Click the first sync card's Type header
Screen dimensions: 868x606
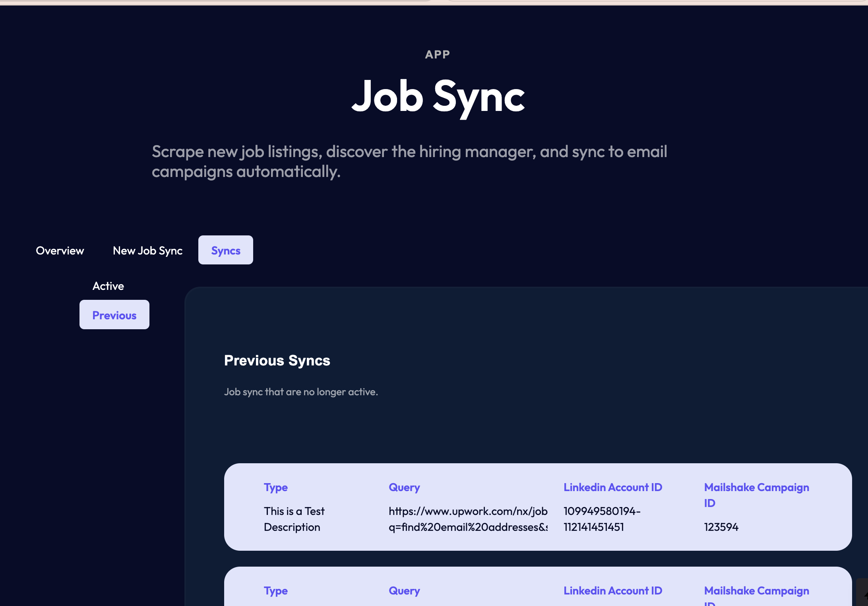275,488
